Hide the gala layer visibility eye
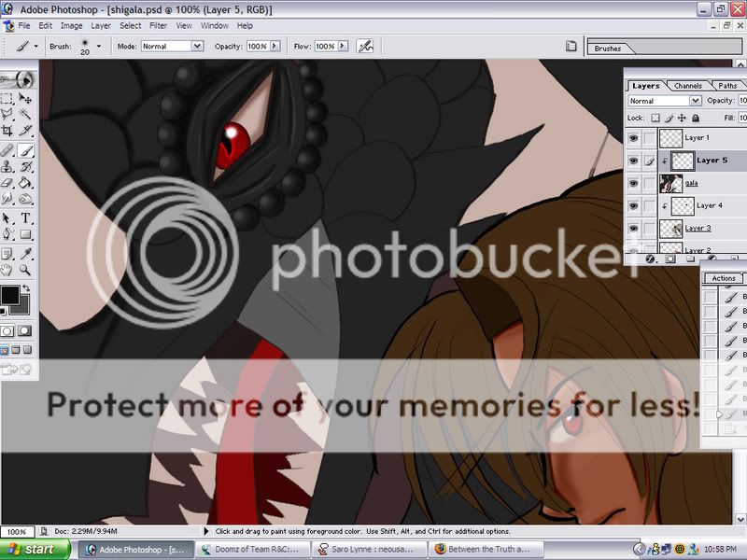 click(633, 183)
